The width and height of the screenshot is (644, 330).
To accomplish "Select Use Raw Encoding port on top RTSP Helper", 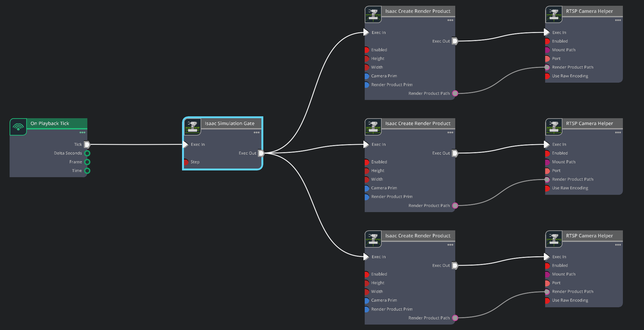I will pos(547,76).
